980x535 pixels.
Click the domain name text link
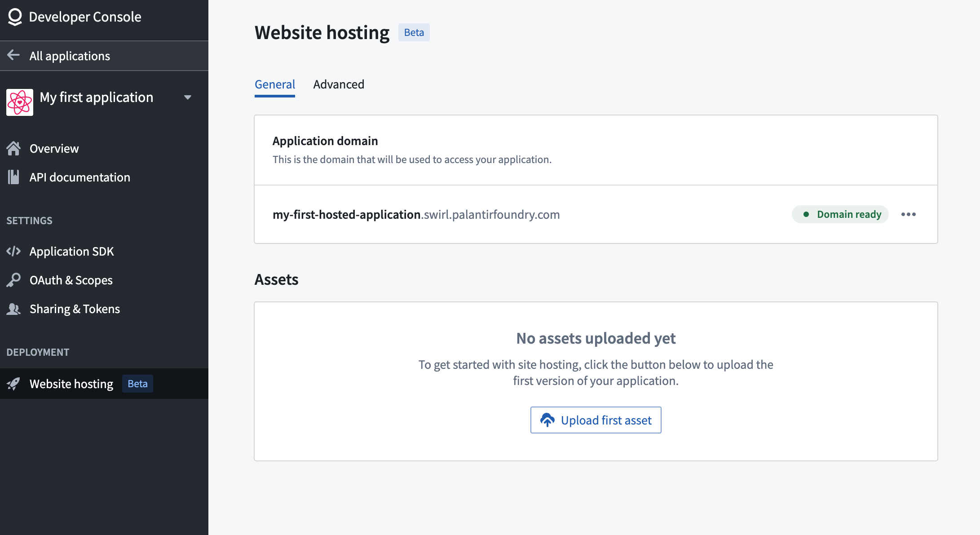point(416,214)
